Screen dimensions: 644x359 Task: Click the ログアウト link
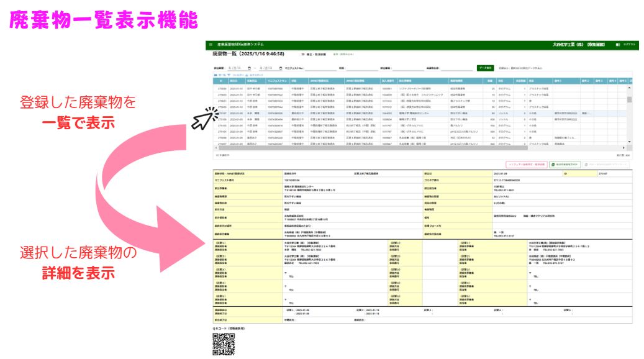pyautogui.click(x=629, y=45)
